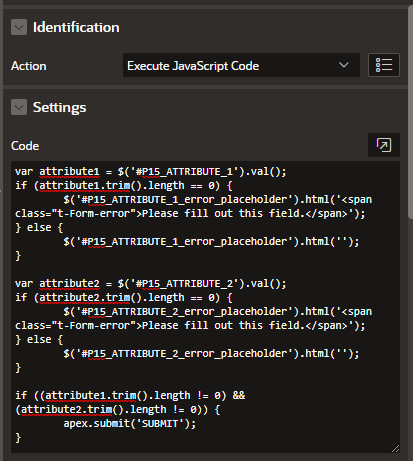The image size is (413, 461).
Task: Click the Identification section heading
Action: coord(76,27)
